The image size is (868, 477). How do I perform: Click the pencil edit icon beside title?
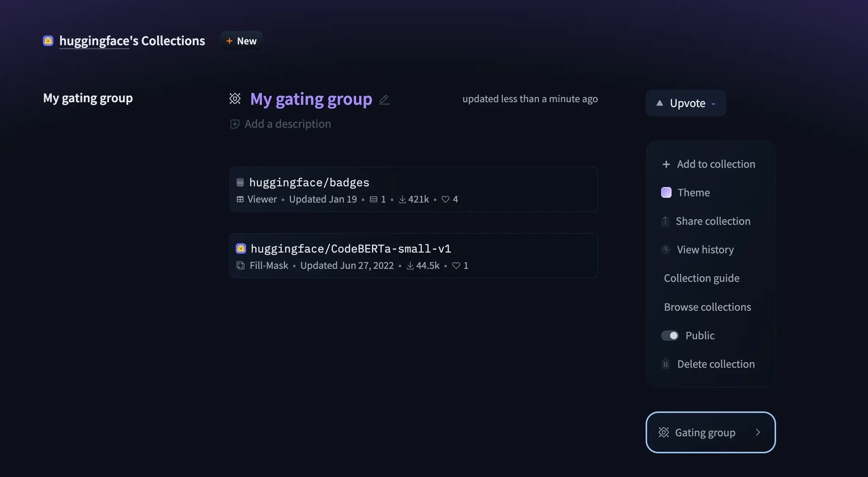click(x=384, y=100)
